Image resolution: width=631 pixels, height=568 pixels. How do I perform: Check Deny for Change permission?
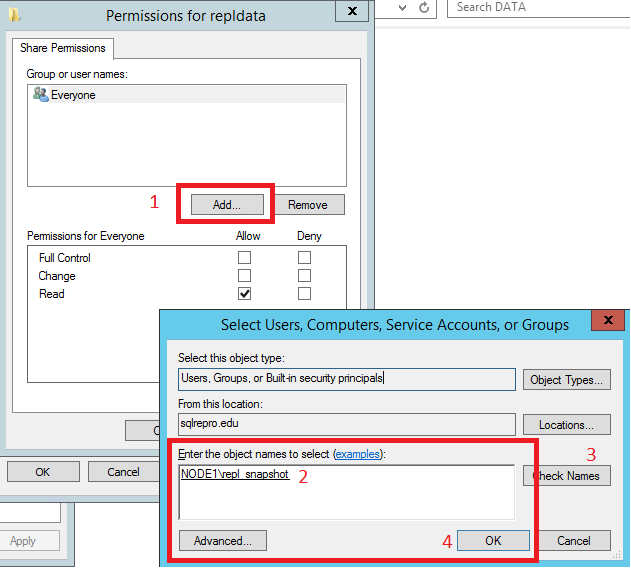coord(304,276)
